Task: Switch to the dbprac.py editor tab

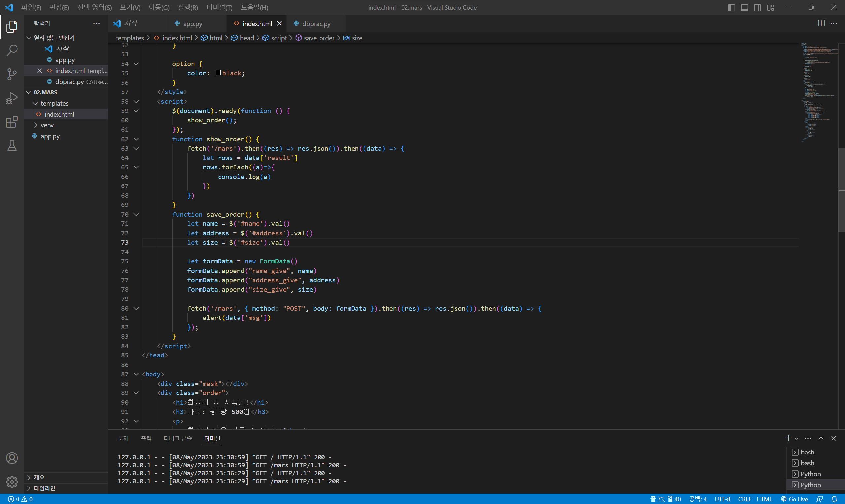Action: click(x=316, y=23)
